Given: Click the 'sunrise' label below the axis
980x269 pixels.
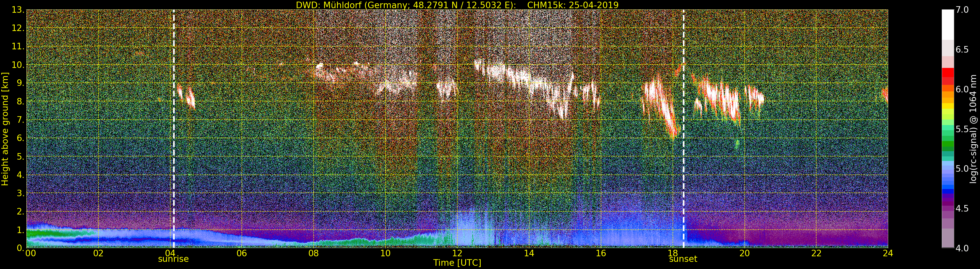Looking at the screenshot, I should tap(173, 259).
